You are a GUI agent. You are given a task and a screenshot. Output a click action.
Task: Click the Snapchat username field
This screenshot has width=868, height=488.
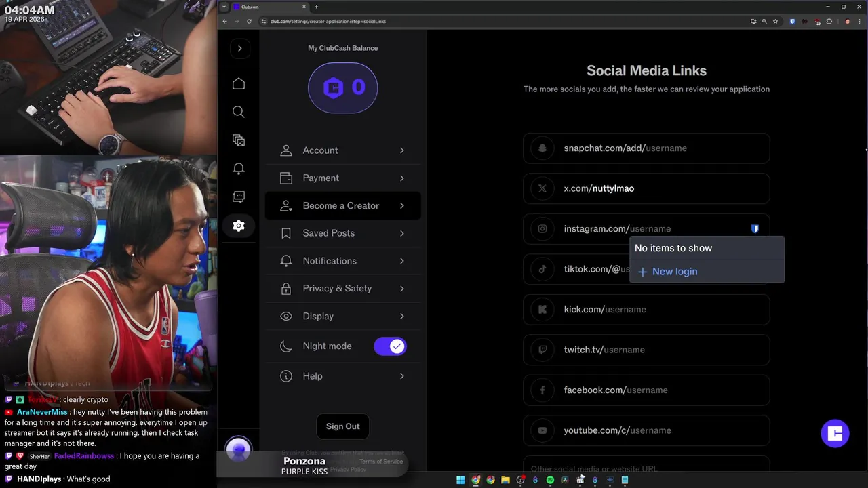646,148
